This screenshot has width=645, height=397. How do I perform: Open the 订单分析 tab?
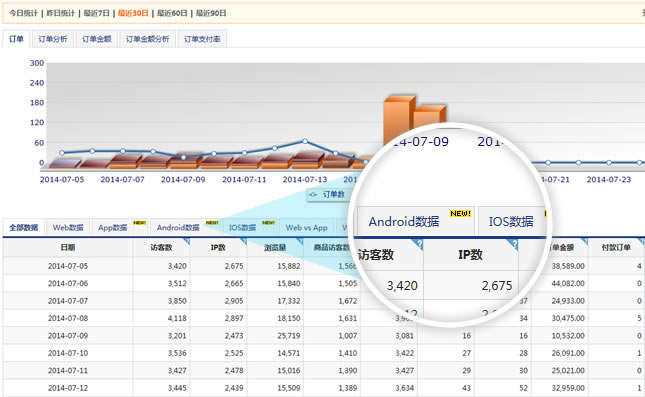click(53, 39)
